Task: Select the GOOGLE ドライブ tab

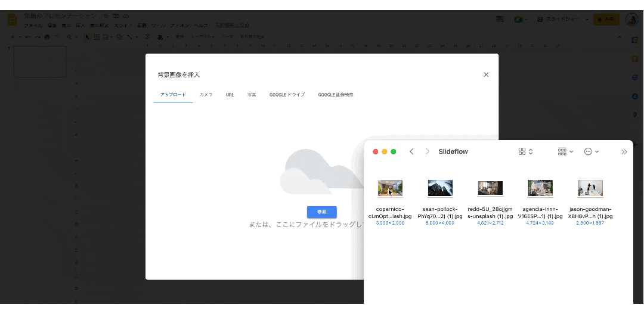Action: (x=287, y=95)
